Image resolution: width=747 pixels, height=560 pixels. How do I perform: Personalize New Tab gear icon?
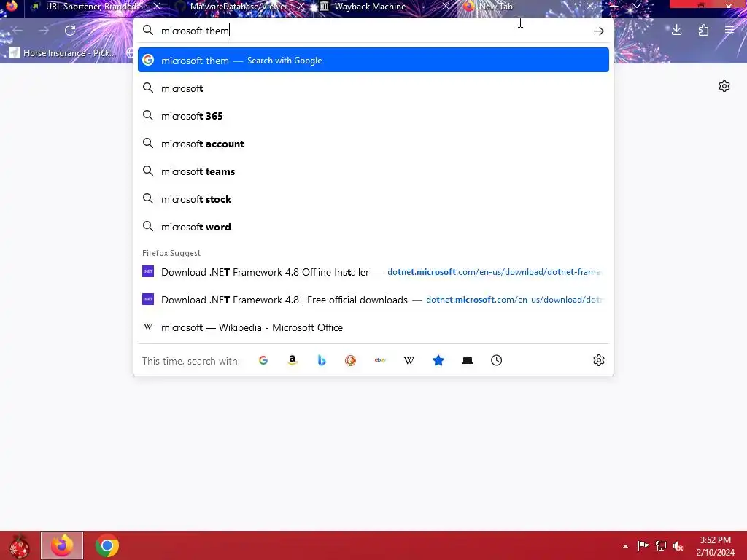[724, 86]
